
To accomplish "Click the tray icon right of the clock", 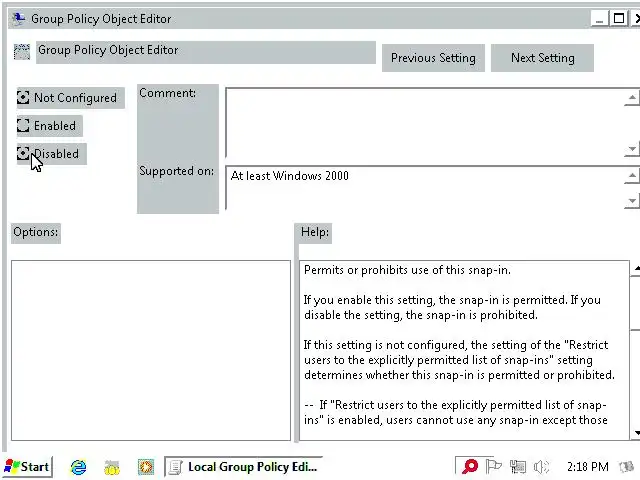I will (627, 466).
